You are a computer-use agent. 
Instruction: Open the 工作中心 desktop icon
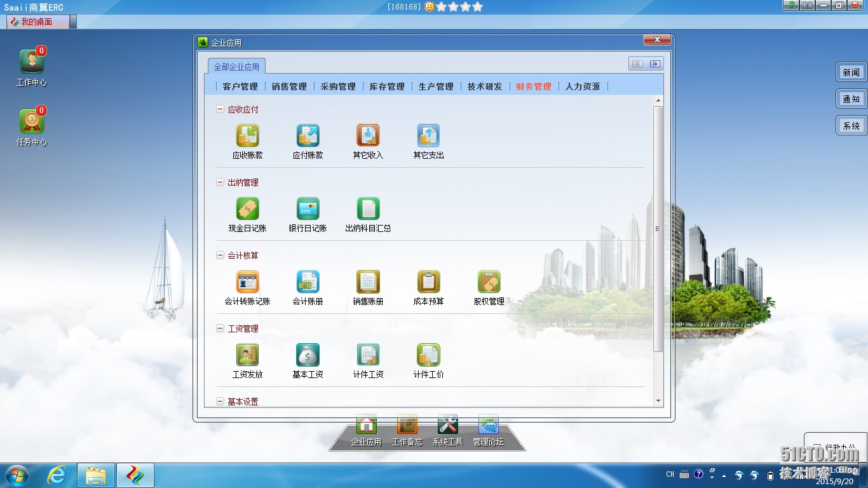pos(32,62)
